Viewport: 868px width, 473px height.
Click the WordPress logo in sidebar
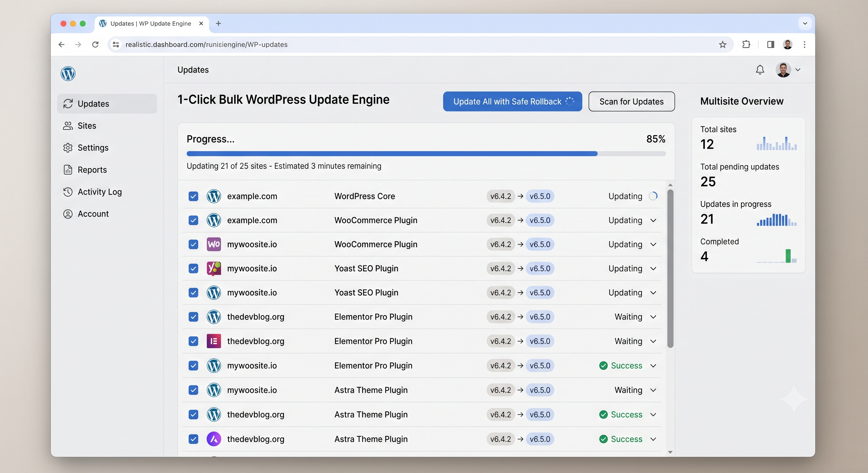(68, 73)
